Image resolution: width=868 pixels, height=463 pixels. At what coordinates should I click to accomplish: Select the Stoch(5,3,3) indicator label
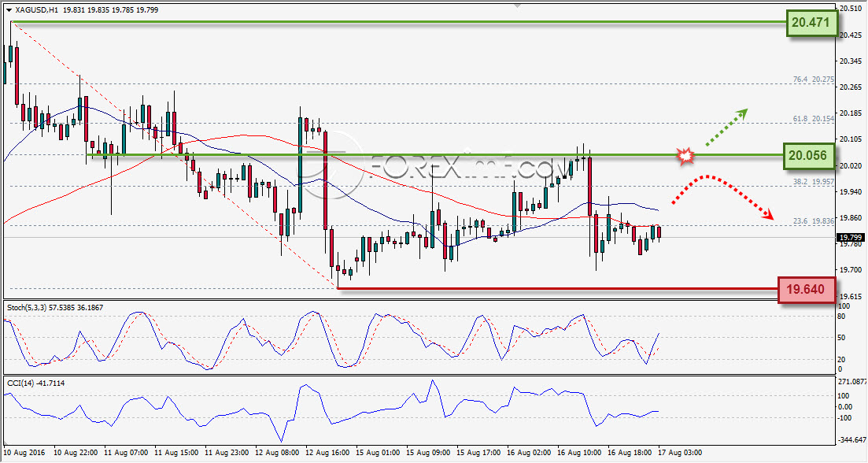pos(55,307)
